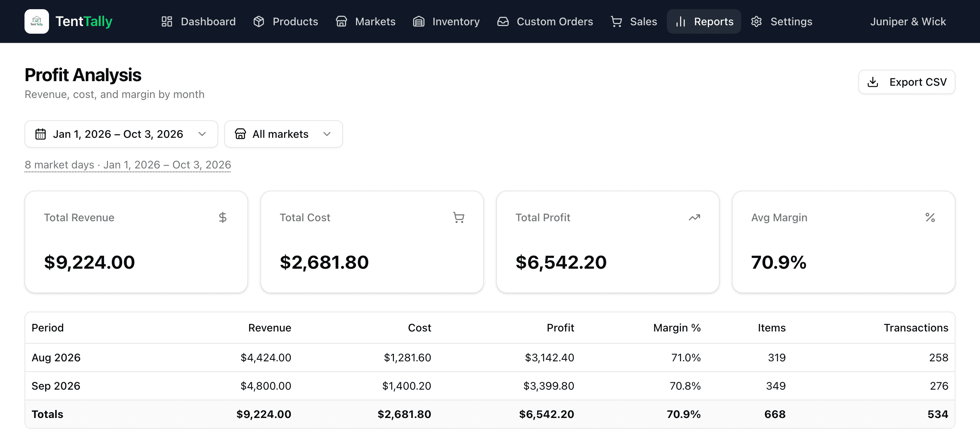Screen dimensions: 980x444
Task: Click the store icon in All markets filter
Action: tap(240, 134)
